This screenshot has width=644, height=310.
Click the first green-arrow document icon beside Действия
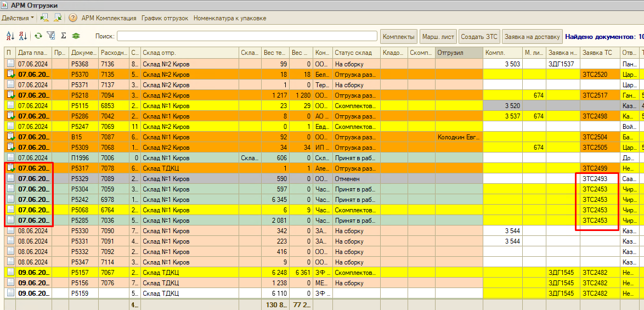44,18
